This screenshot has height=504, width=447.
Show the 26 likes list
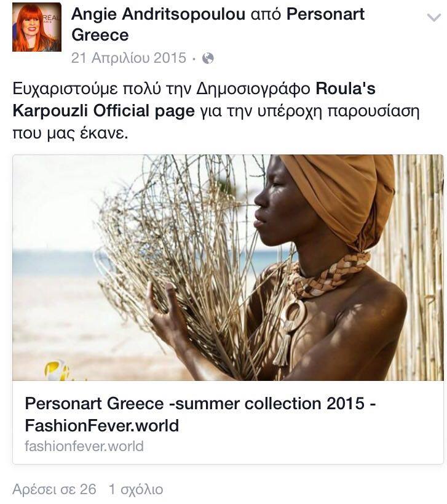pos(54,489)
